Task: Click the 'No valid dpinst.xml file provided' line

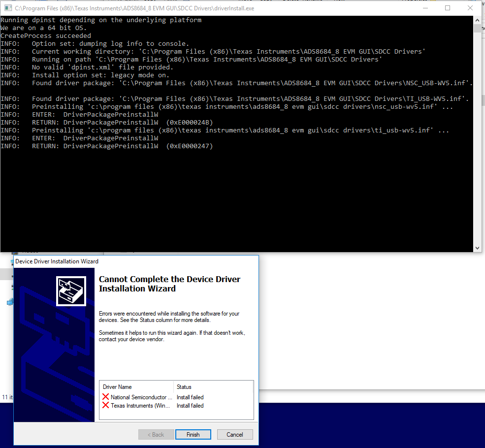Action: coord(87,67)
